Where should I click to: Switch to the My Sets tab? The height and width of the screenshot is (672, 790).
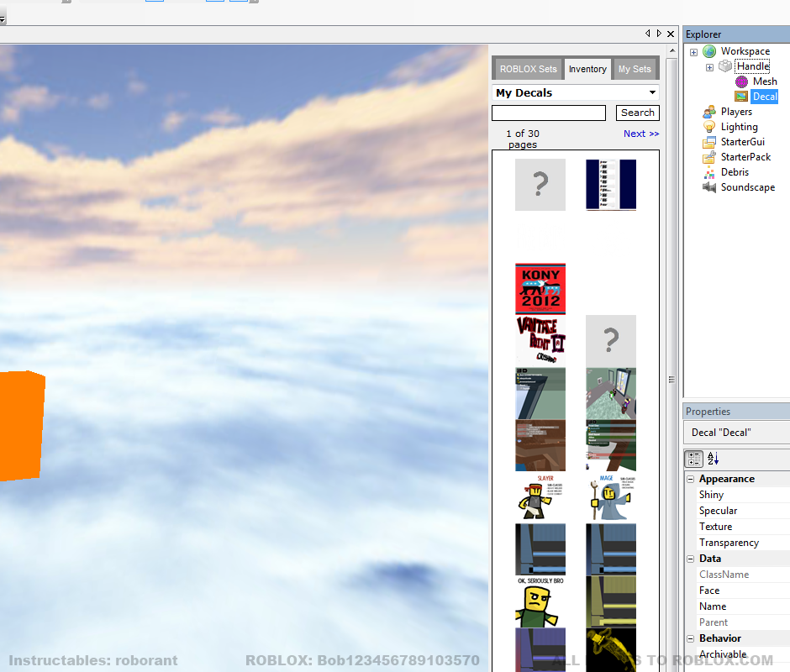point(634,69)
